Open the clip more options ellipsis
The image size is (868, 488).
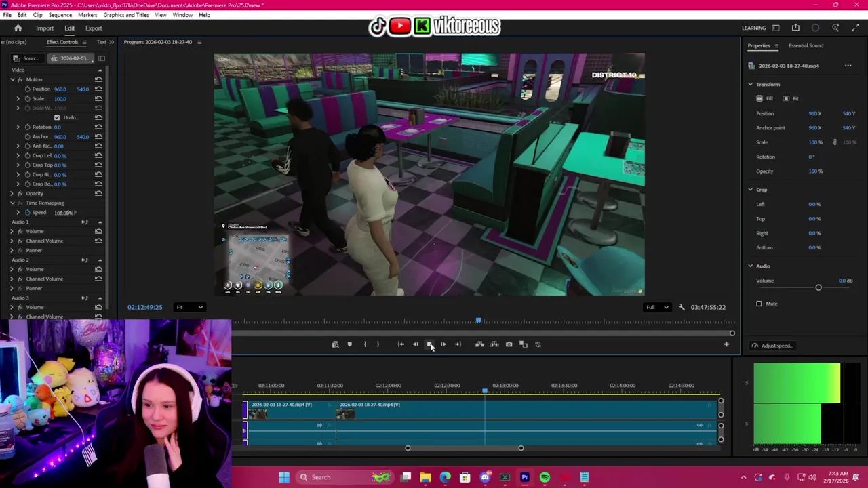click(848, 66)
